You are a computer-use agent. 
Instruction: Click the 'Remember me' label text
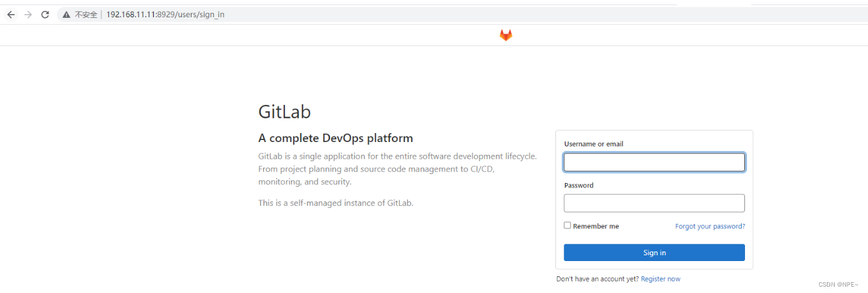pos(596,226)
